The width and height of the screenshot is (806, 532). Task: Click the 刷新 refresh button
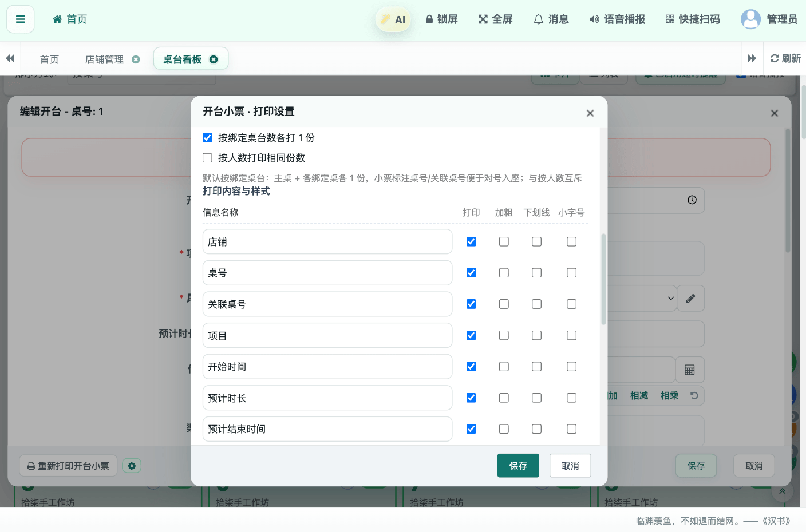[785, 58]
